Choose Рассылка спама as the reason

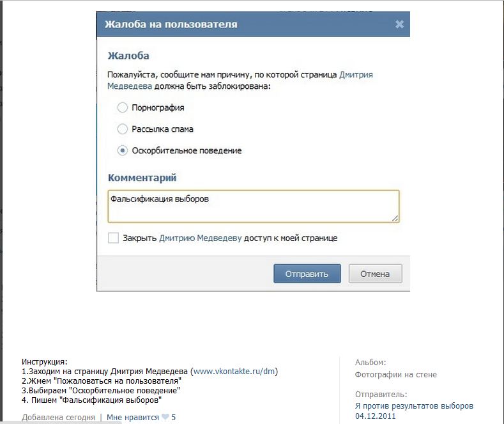(123, 129)
